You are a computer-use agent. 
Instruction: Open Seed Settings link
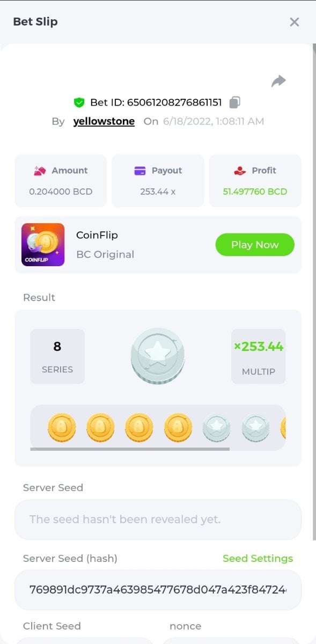[x=258, y=559]
